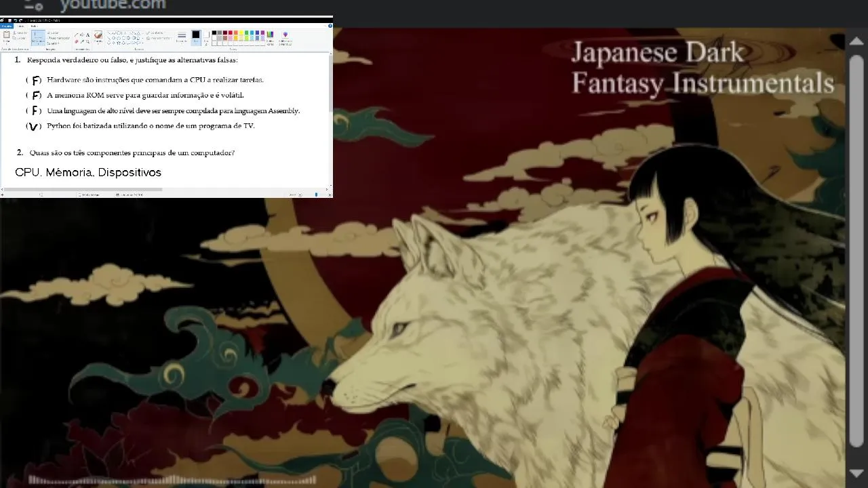Switch to the Home tab in Paint
This screenshot has height=488, width=868.
pos(21,26)
